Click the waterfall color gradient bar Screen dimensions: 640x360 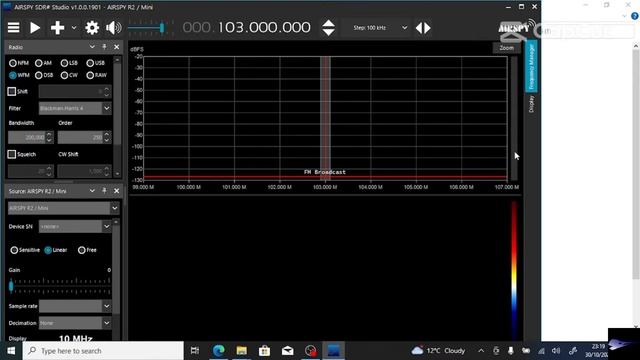pos(514,269)
